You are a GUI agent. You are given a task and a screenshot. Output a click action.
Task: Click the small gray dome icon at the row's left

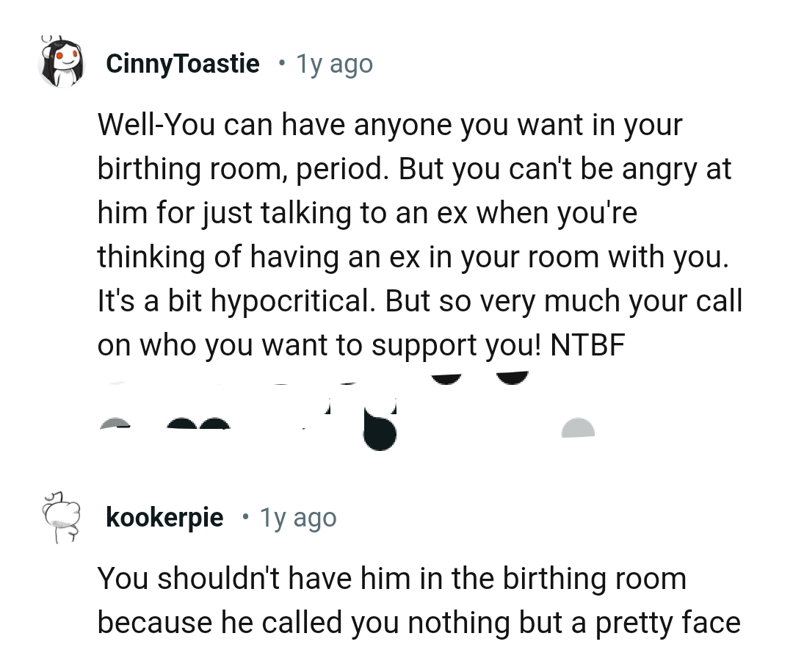pos(114,423)
